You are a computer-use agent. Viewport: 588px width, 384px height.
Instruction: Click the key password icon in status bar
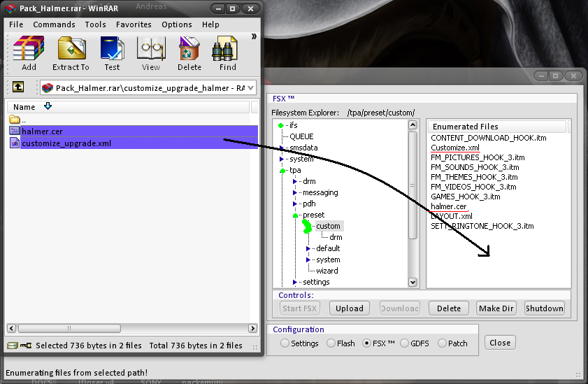(26, 346)
